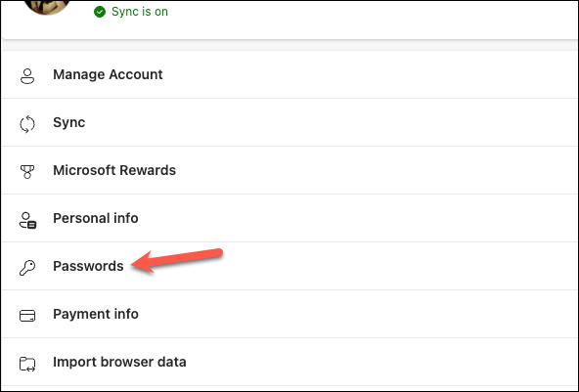Click the Personal info person-card icon
This screenshot has width=579, height=392.
point(27,220)
